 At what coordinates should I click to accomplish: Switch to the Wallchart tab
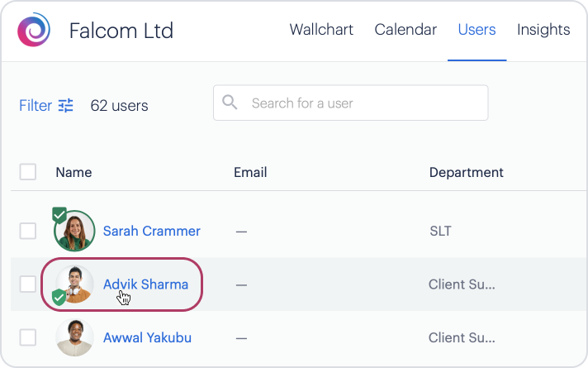321,30
